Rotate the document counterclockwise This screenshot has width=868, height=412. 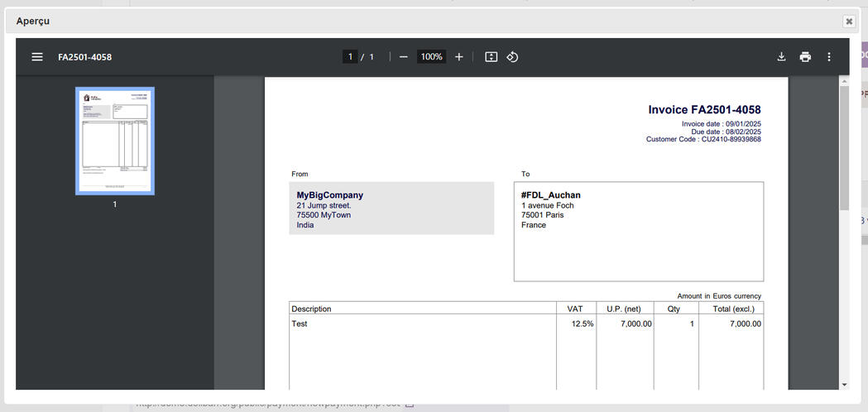pos(512,57)
